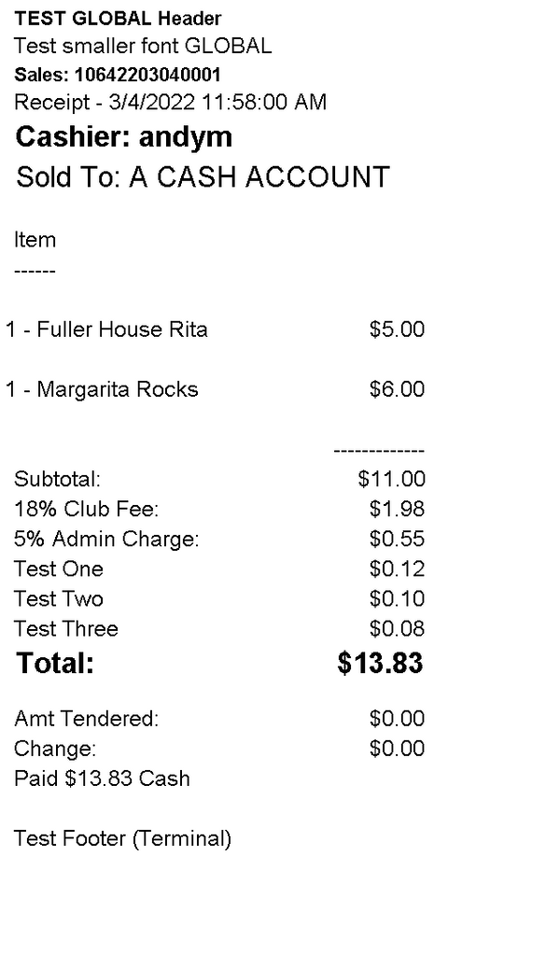Select the receipt date and time line

click(170, 103)
